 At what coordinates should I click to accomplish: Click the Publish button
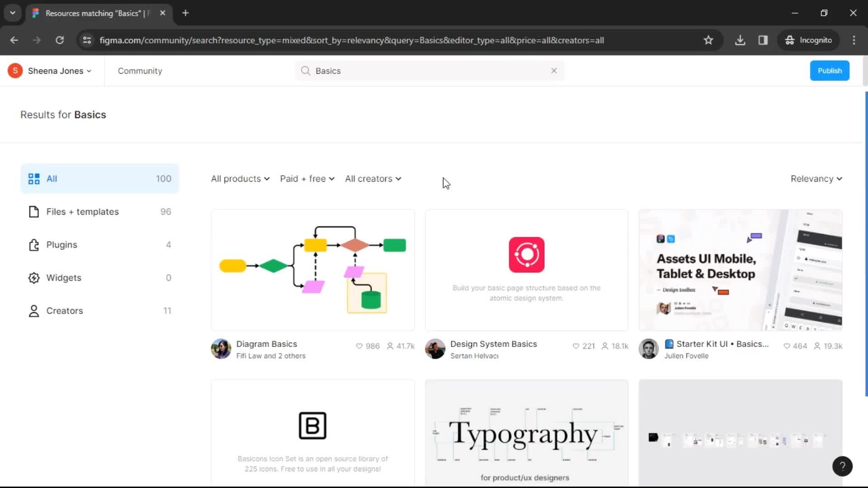click(x=830, y=70)
